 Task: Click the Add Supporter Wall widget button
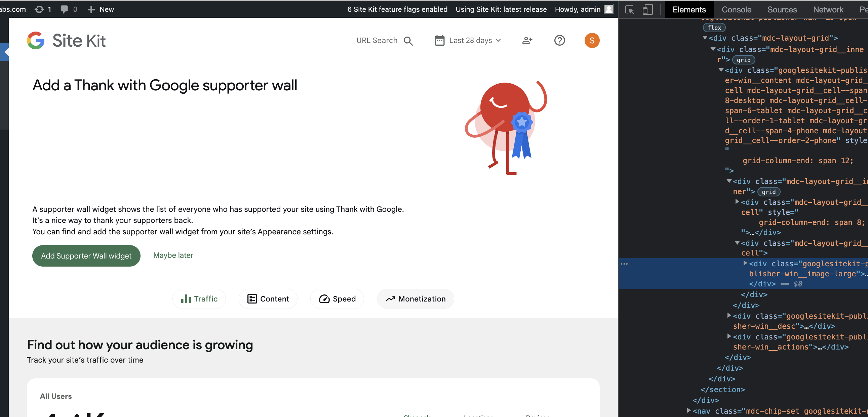click(86, 256)
